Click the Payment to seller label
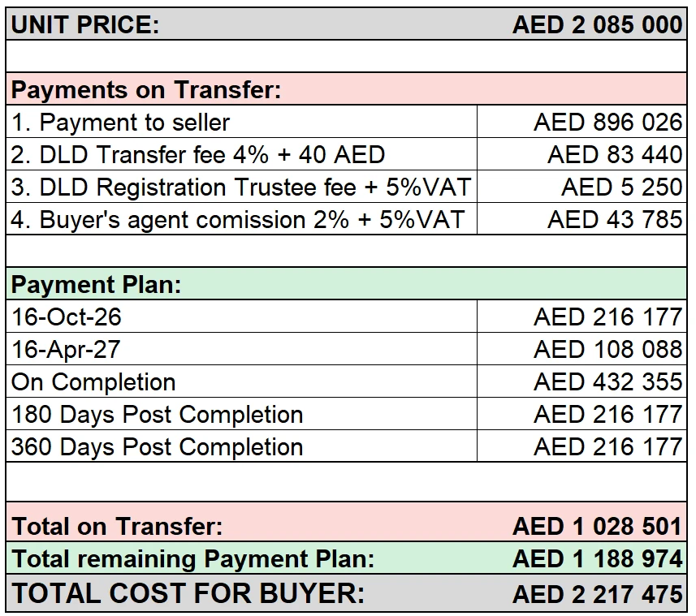This screenshot has height=616, width=696. coord(121,122)
